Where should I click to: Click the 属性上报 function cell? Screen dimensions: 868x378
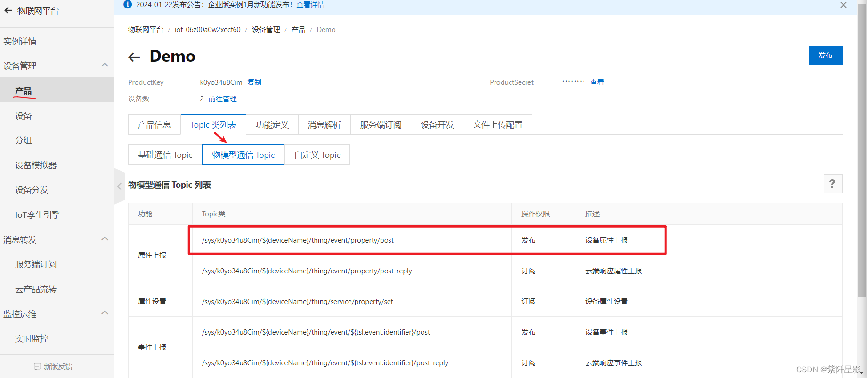pyautogui.click(x=152, y=255)
